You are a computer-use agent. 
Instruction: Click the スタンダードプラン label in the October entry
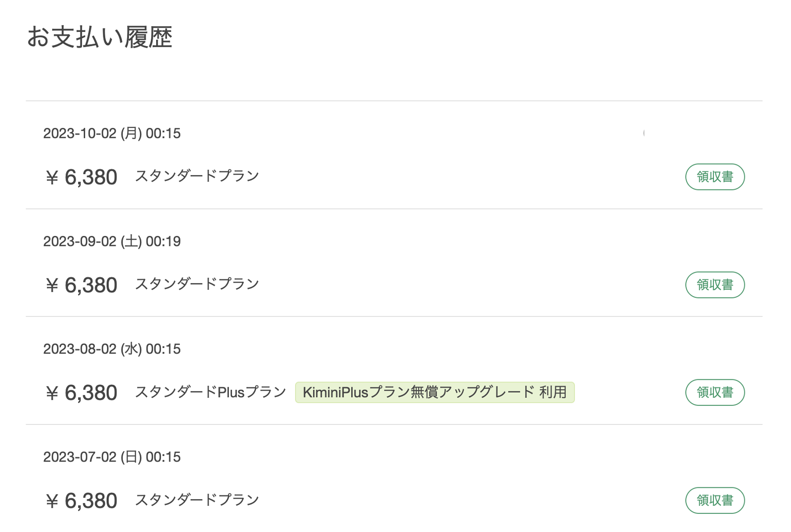point(197,176)
